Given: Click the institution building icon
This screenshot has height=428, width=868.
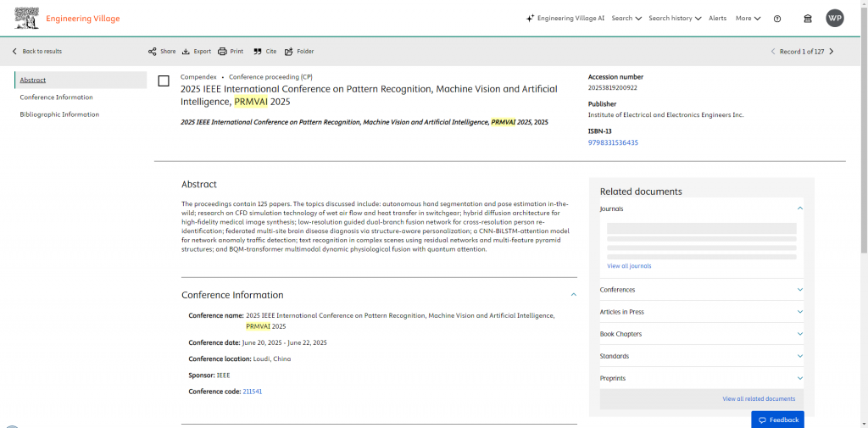Looking at the screenshot, I should [808, 19].
